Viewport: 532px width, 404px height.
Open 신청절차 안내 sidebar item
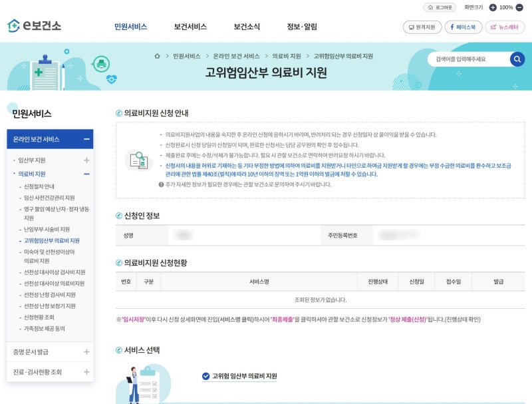click(x=39, y=186)
